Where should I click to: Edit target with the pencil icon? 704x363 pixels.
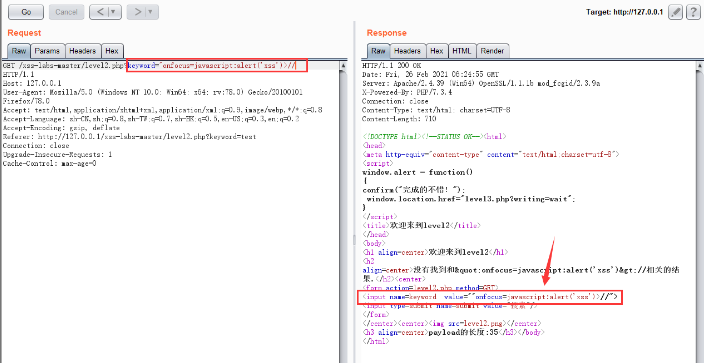[675, 12]
